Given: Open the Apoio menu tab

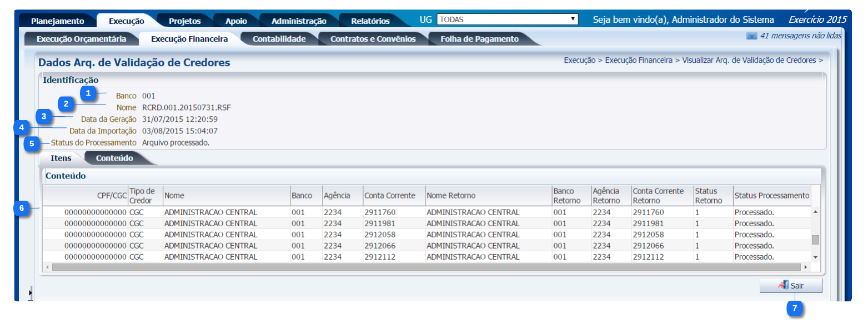Looking at the screenshot, I should coord(236,21).
